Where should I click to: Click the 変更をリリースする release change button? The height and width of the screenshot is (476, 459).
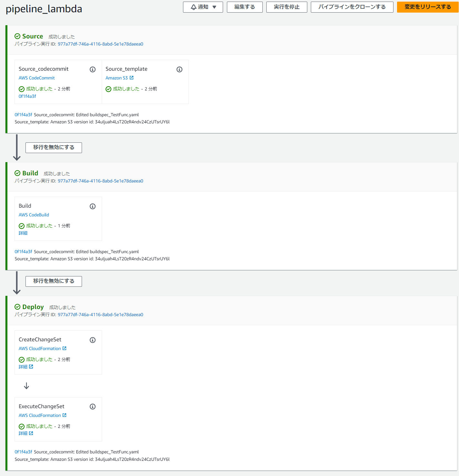[x=428, y=7]
